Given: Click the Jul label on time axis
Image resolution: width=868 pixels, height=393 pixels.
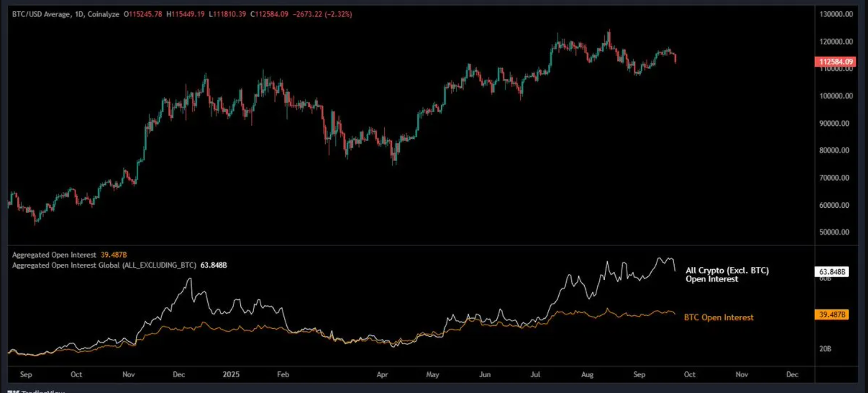Looking at the screenshot, I should pos(535,374).
